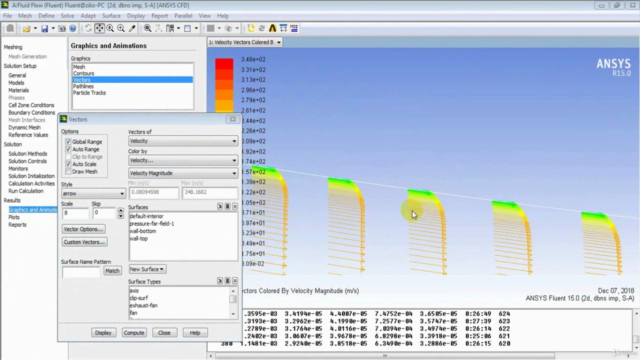
Task: Open Boundary Conditions in navigation tree
Action: [32, 113]
